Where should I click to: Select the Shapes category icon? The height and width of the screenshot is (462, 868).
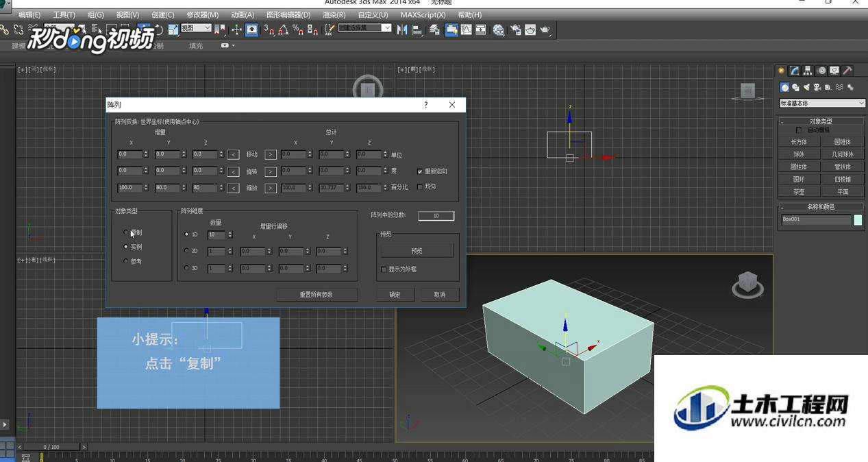point(796,87)
